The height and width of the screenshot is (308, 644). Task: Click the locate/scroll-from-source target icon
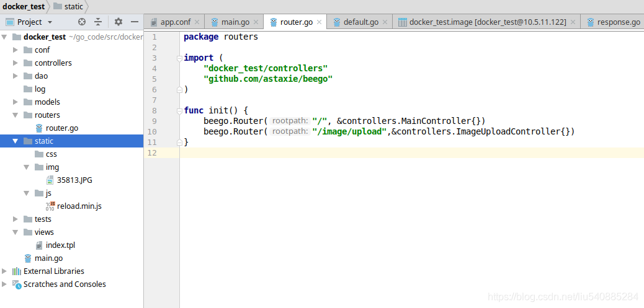(x=82, y=22)
